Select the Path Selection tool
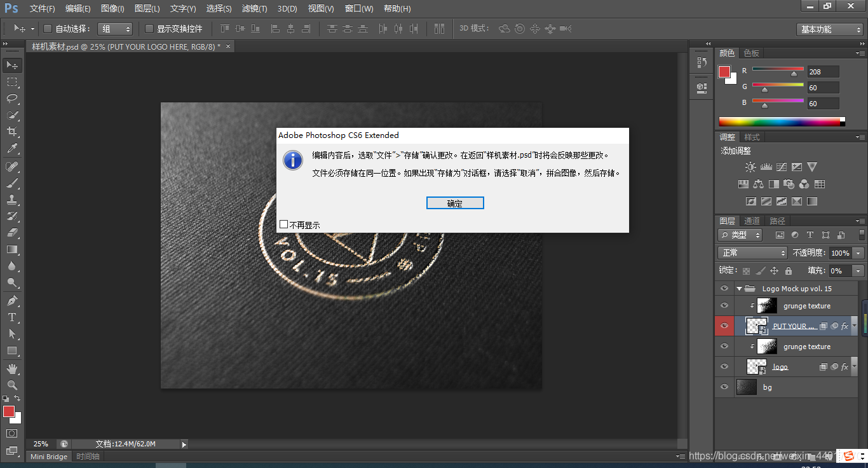Screen dimensions: 868x468 coord(12,334)
